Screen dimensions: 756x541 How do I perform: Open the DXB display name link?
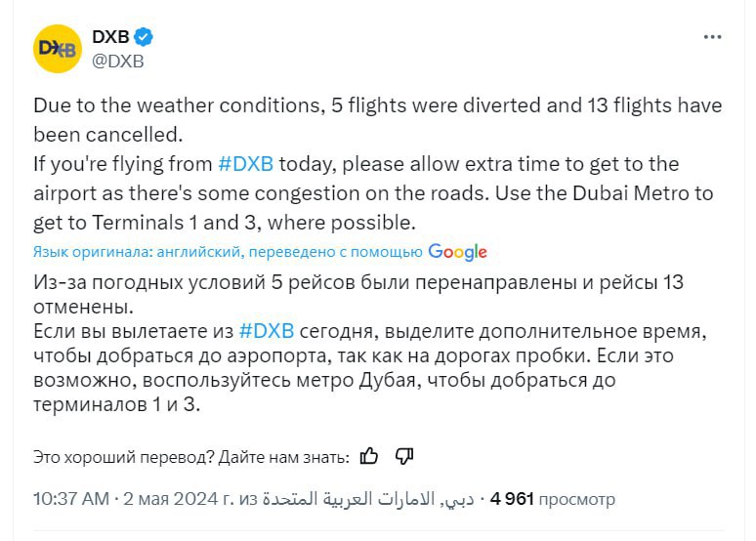(x=111, y=37)
